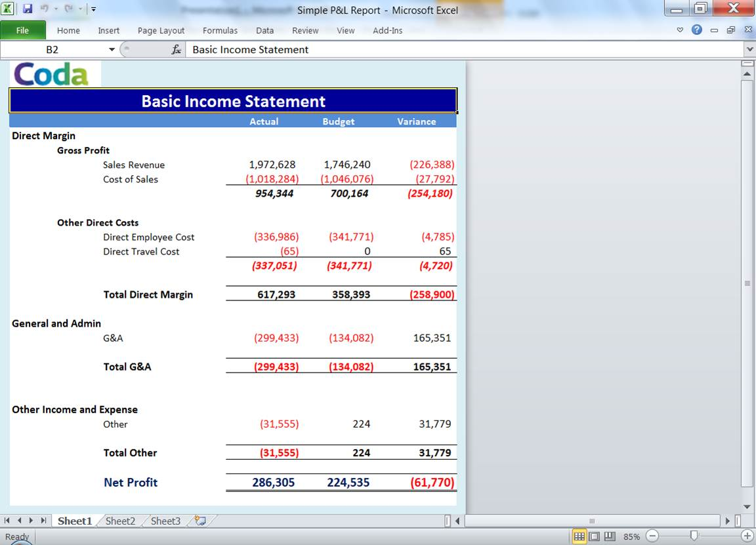This screenshot has height=545, width=756.
Task: Go to first sheet tab navigation arrow
Action: pos(7,521)
